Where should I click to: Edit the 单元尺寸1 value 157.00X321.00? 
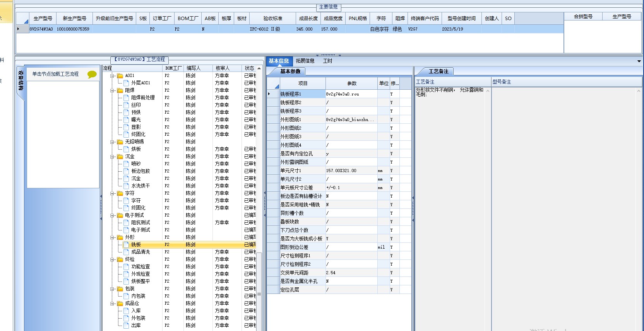tap(351, 171)
